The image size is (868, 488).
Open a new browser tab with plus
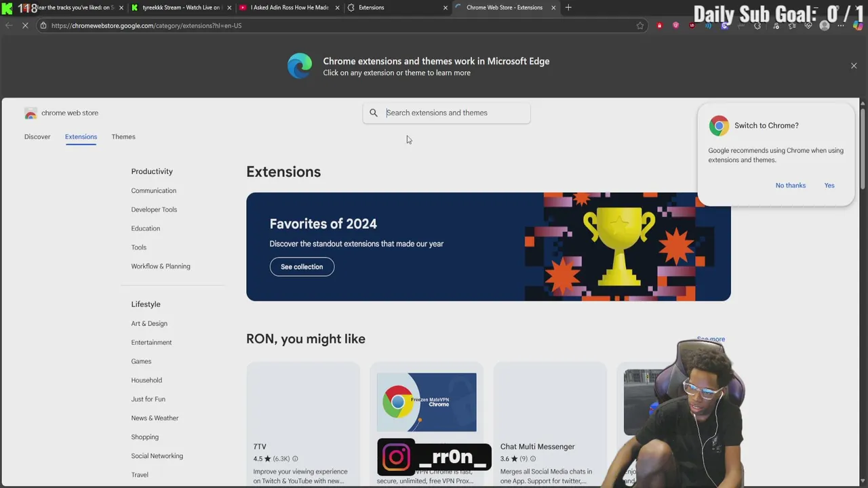(568, 7)
